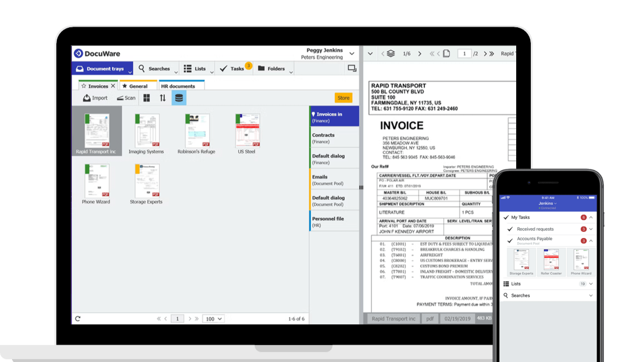Select the Emails (Document Pool) dialog
The image size is (644, 362).
pos(334,179)
